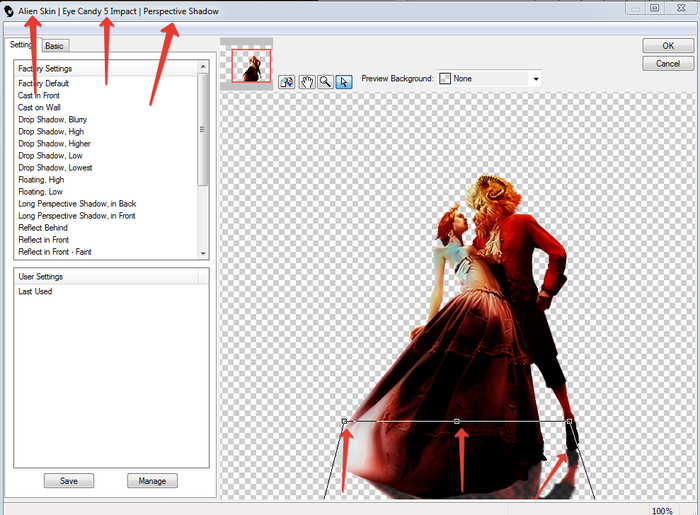Open the Preview Background dropdown
Viewport: 700px width, 515px height.
click(489, 79)
